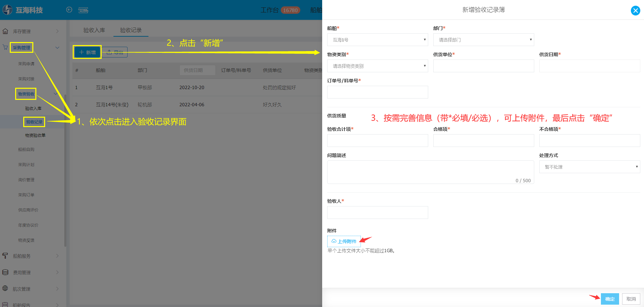Expand the 航次管理 menu chevron
This screenshot has height=307, width=644.
click(57, 289)
